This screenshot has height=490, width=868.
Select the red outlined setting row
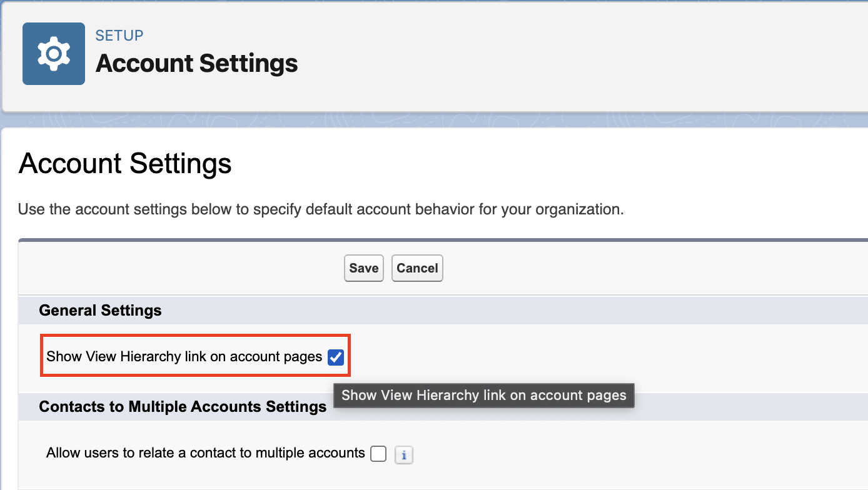click(x=195, y=356)
